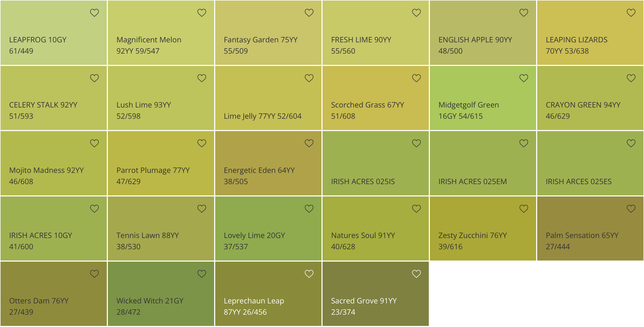
Task: Heart the LEAPING LIZARDS color
Action: point(631,13)
